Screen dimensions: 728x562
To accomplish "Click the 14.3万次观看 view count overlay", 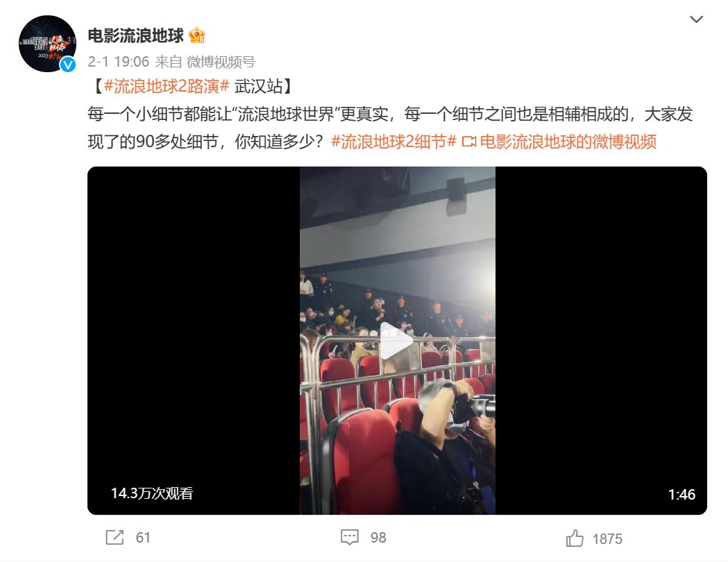I will click(x=152, y=493).
